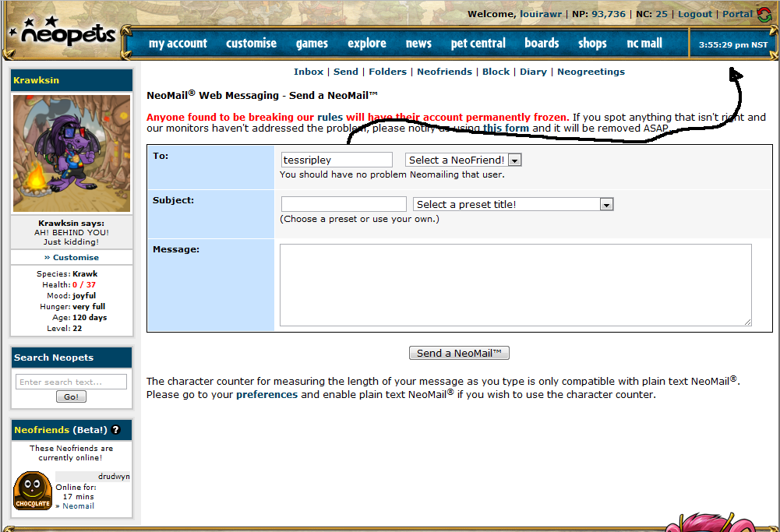780x532 pixels.
Task: Open the Neogreetings link
Action: pos(591,72)
